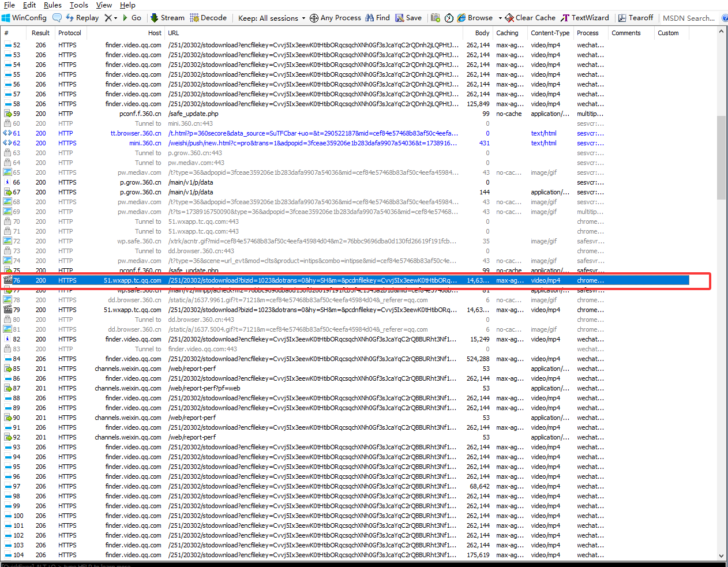728x567 pixels.
Task: Click the scrollbar down arrow
Action: 721,555
